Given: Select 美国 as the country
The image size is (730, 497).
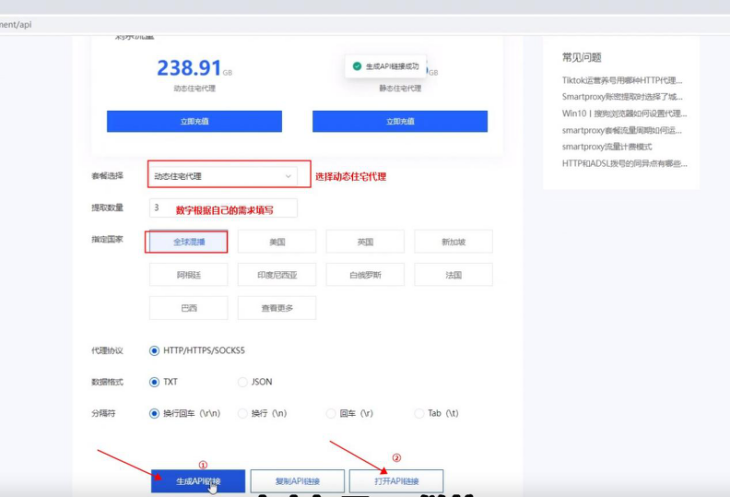Looking at the screenshot, I should pyautogui.click(x=277, y=242).
